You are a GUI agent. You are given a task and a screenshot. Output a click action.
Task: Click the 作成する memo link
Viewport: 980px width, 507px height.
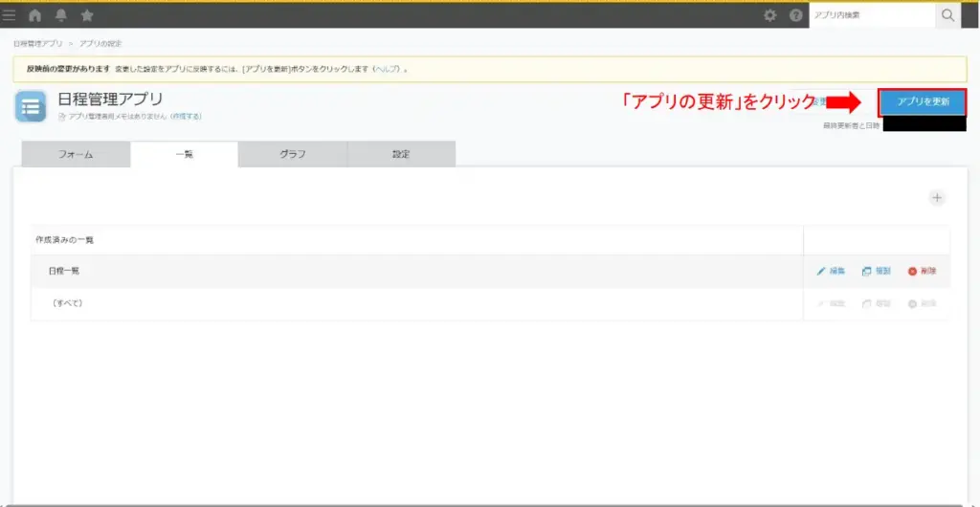point(188,117)
